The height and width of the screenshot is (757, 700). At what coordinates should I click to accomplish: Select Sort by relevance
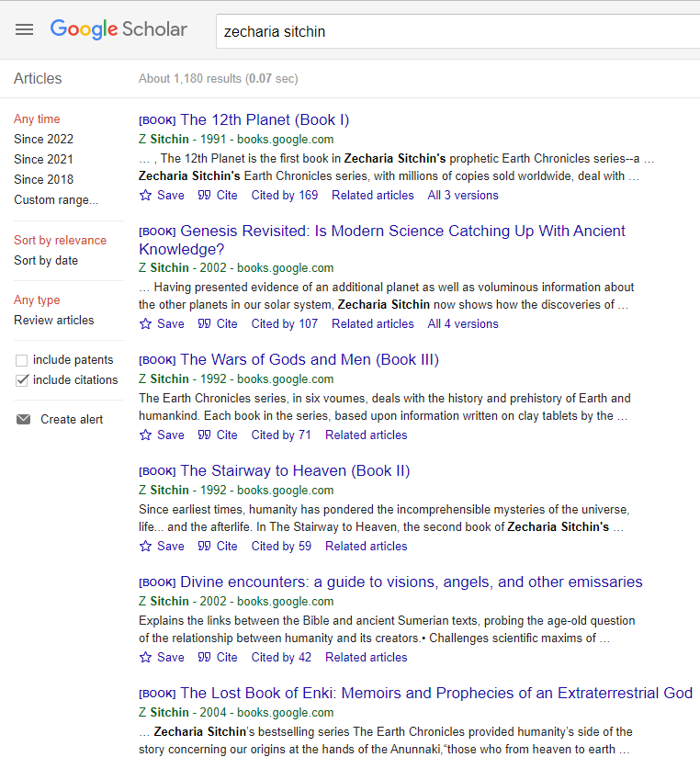point(60,240)
